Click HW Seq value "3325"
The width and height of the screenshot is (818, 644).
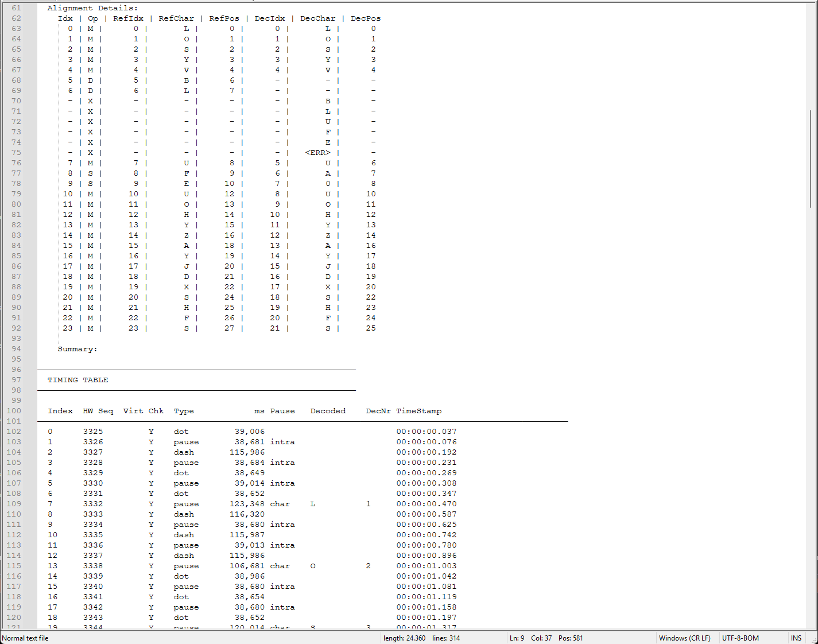tap(93, 432)
